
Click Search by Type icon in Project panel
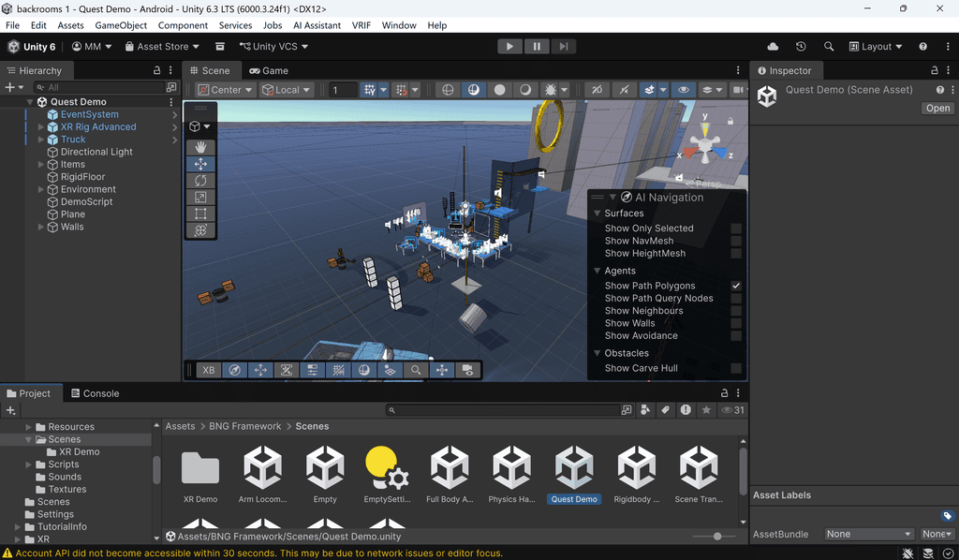pyautogui.click(x=645, y=410)
